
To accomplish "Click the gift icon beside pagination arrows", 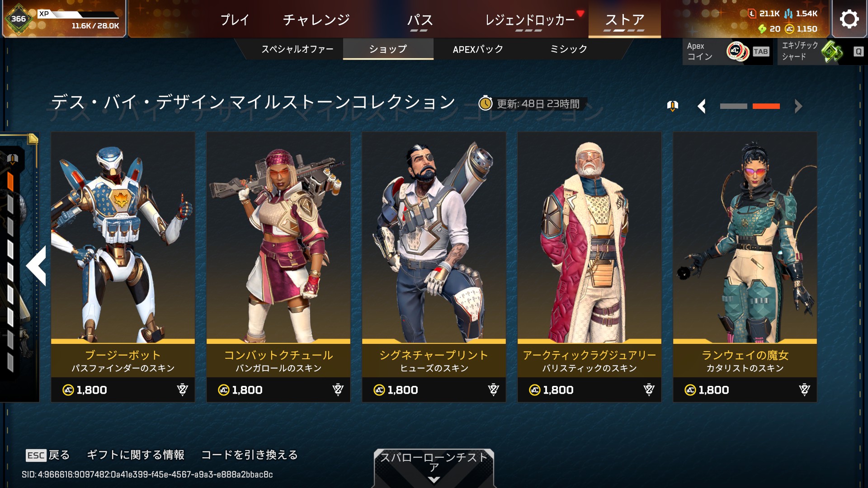I will click(x=673, y=106).
